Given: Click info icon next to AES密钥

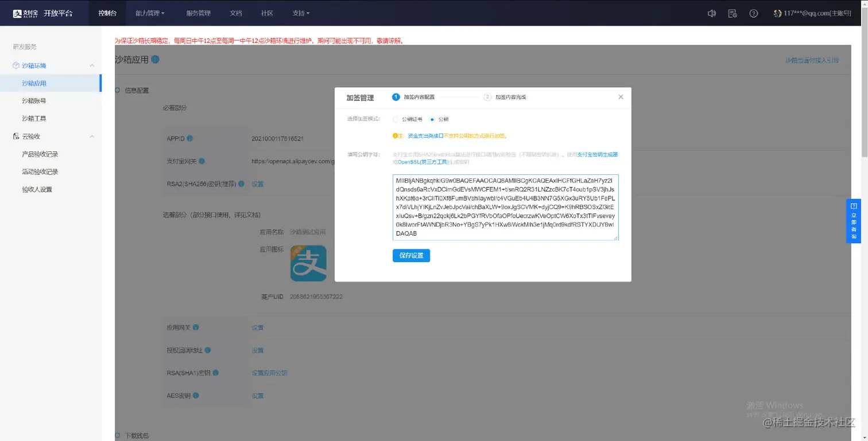Looking at the screenshot, I should tap(196, 396).
